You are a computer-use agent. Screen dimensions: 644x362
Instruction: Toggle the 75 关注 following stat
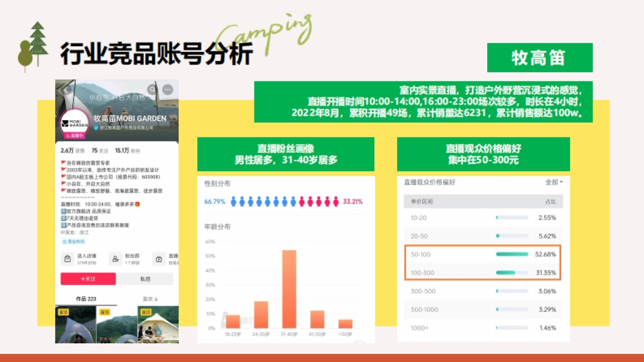point(99,151)
